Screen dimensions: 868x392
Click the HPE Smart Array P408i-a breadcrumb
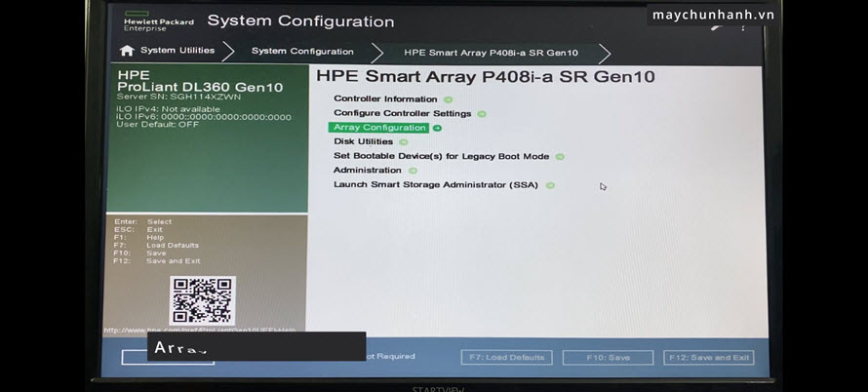click(491, 54)
